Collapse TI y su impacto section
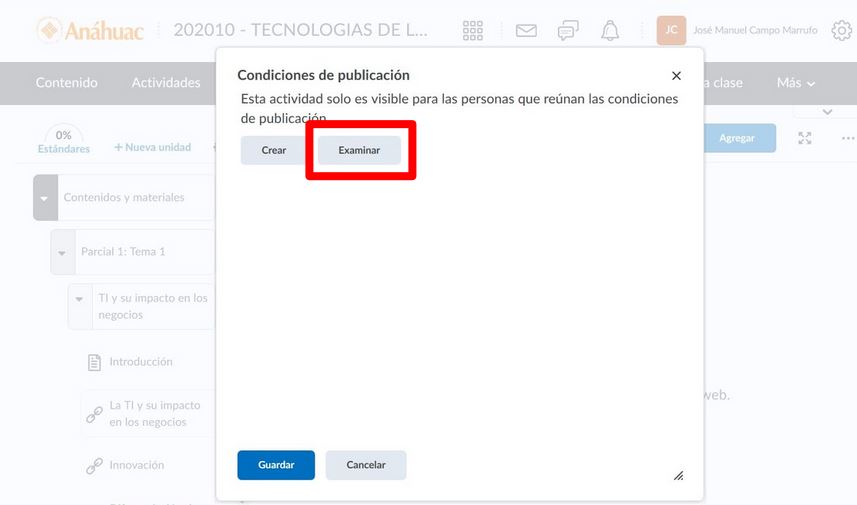The width and height of the screenshot is (857, 505). pyautogui.click(x=80, y=299)
